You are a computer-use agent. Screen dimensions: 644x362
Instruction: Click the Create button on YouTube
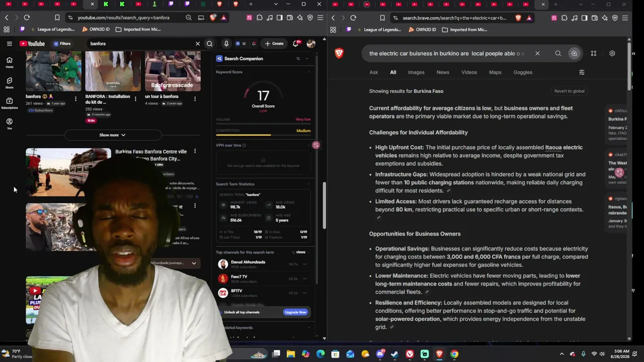[x=274, y=44]
